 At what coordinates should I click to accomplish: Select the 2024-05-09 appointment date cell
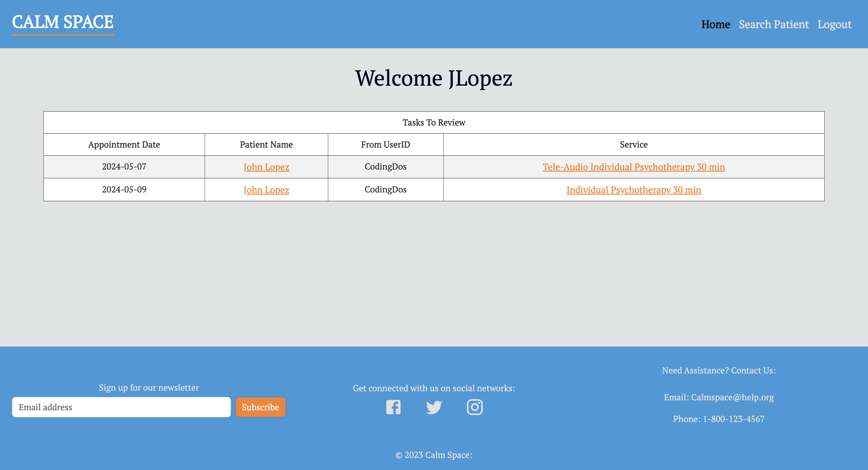coord(124,189)
